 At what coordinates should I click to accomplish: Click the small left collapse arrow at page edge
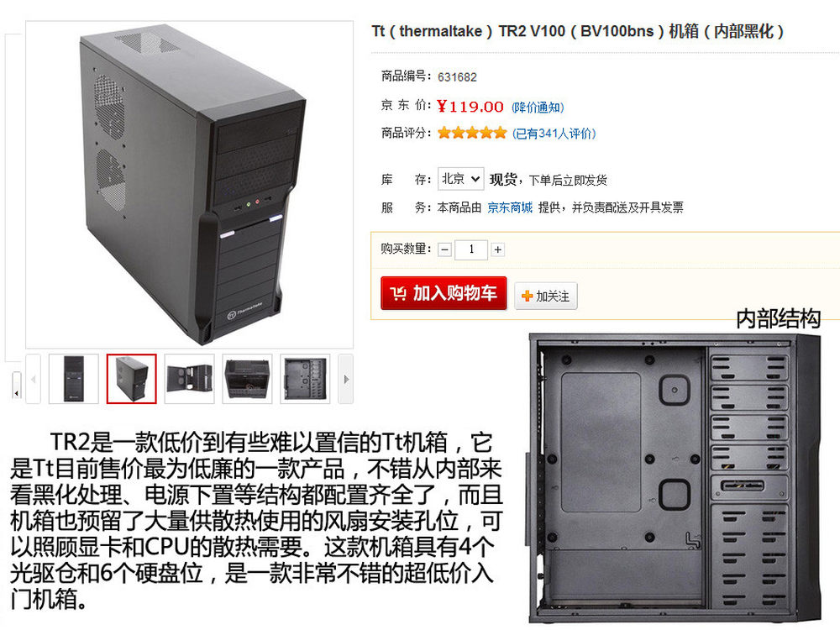coord(17,386)
